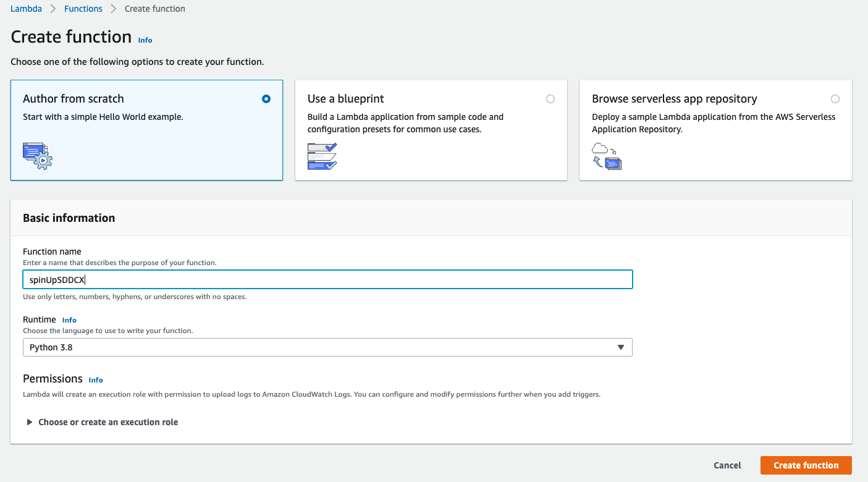Click into the Function name text field
This screenshot has width=868, height=482.
[327, 279]
